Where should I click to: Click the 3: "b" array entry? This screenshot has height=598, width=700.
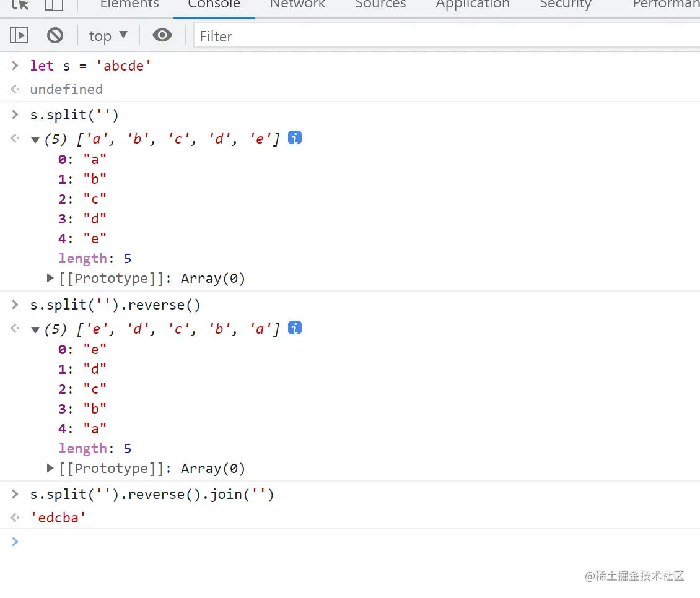(82, 409)
